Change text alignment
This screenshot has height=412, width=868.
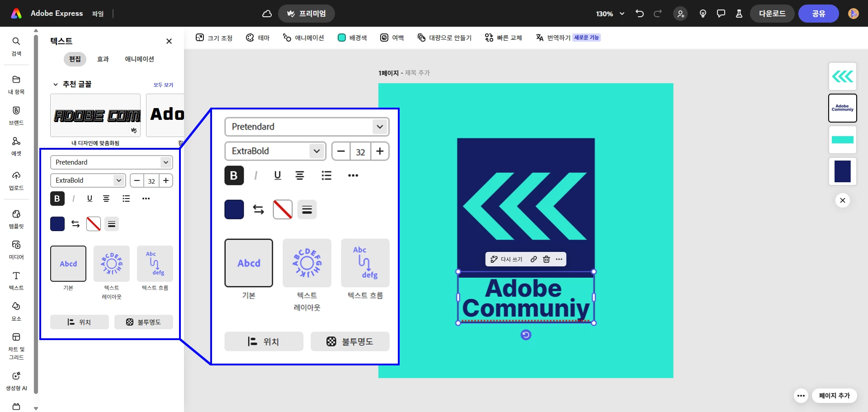[106, 199]
